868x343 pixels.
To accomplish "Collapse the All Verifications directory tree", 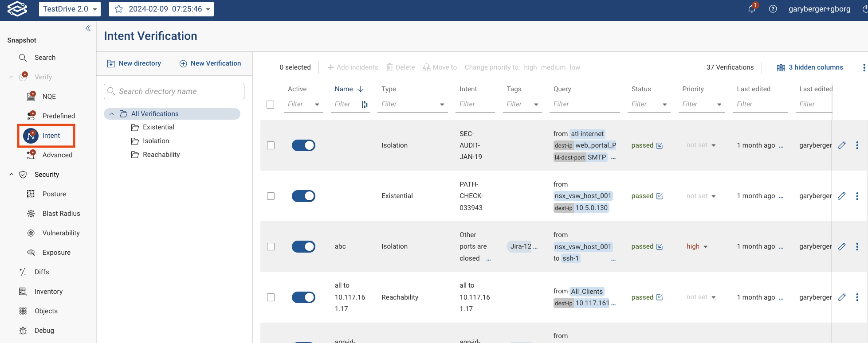I will click(112, 114).
